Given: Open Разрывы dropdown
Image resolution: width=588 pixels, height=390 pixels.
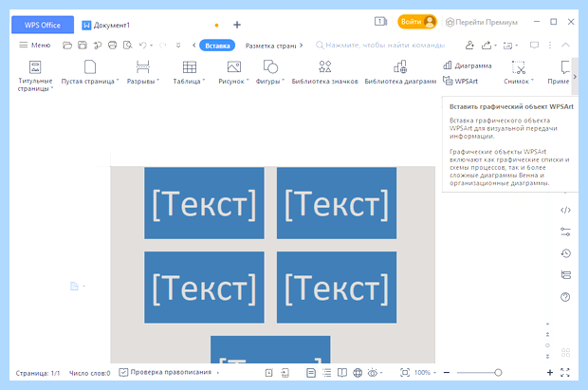Looking at the screenshot, I should [x=143, y=72].
